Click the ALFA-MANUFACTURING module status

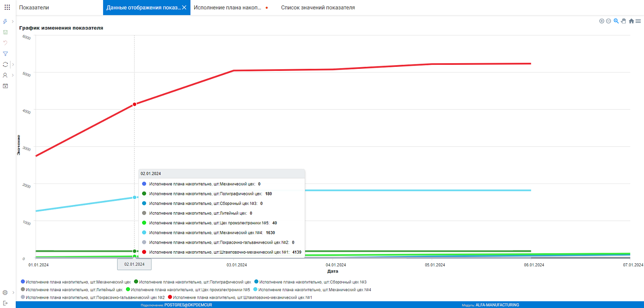click(497, 305)
